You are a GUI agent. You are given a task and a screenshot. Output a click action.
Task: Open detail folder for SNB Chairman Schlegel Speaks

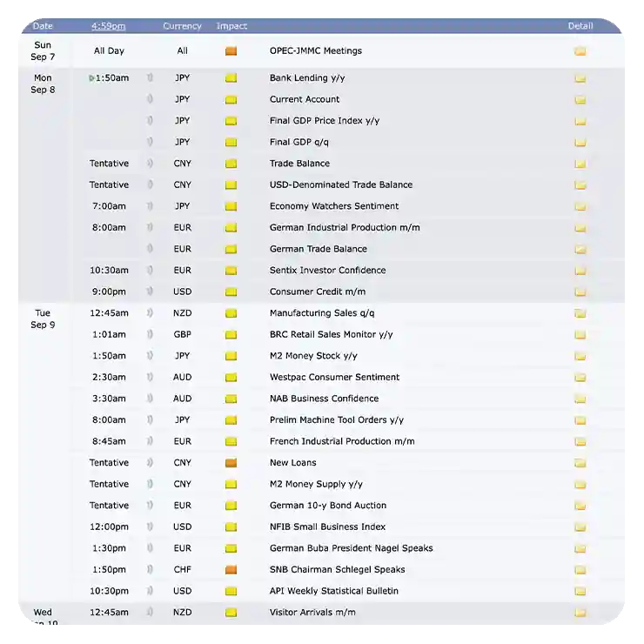tap(580, 570)
